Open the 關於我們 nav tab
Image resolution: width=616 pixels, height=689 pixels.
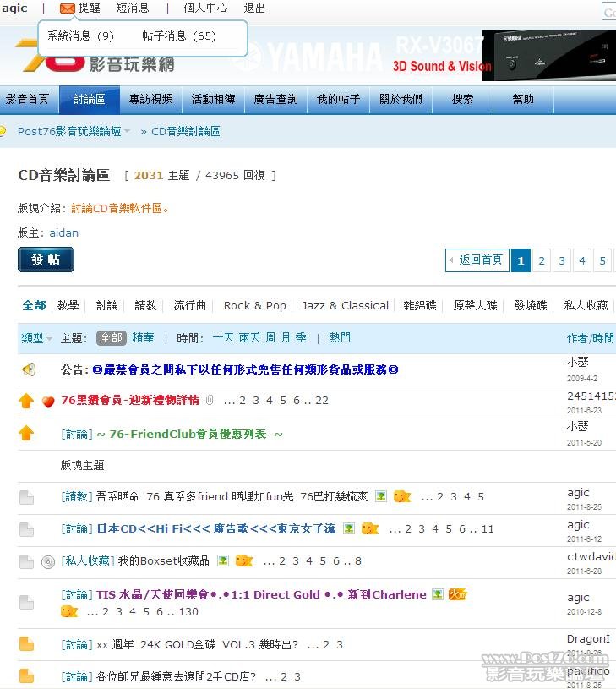[401, 99]
